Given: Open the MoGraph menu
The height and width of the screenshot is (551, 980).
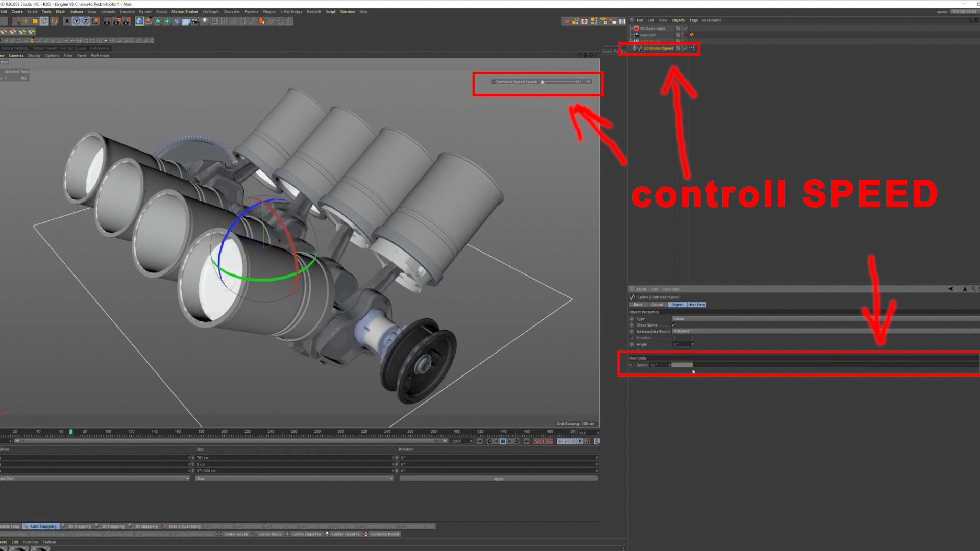Looking at the screenshot, I should point(210,12).
